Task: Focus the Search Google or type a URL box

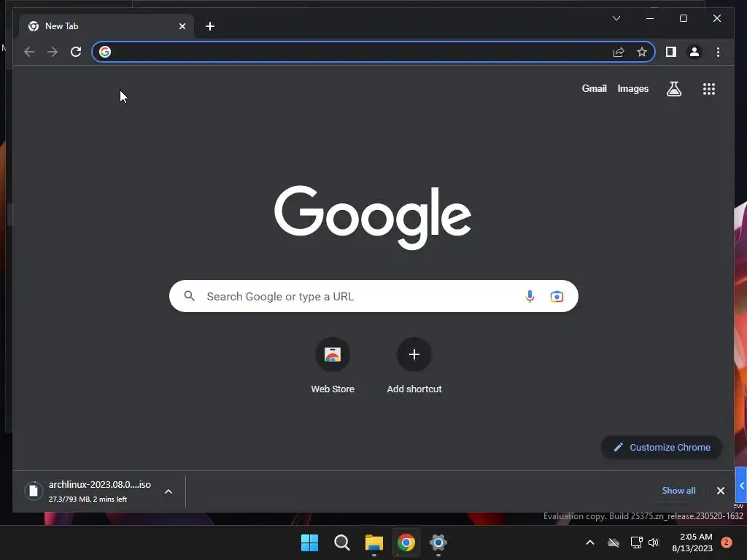Action: pos(373,296)
